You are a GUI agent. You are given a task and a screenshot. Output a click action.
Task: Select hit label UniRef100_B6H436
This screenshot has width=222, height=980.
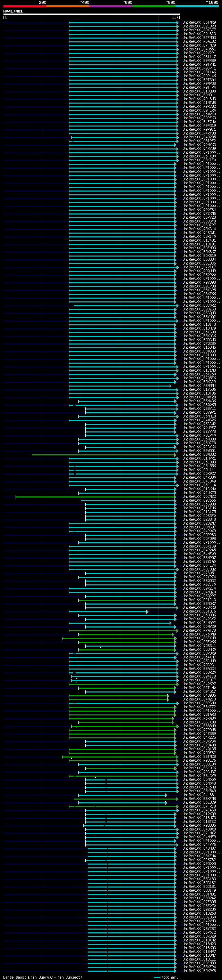click(199, 401)
